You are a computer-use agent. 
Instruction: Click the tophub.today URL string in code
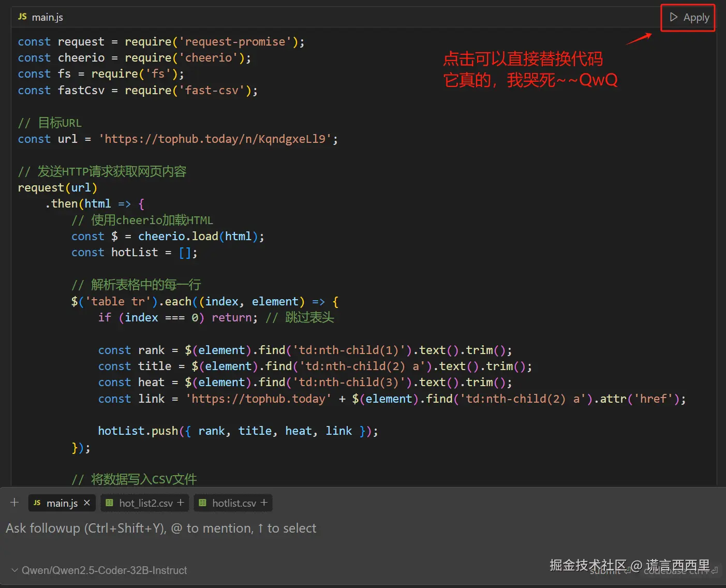215,139
